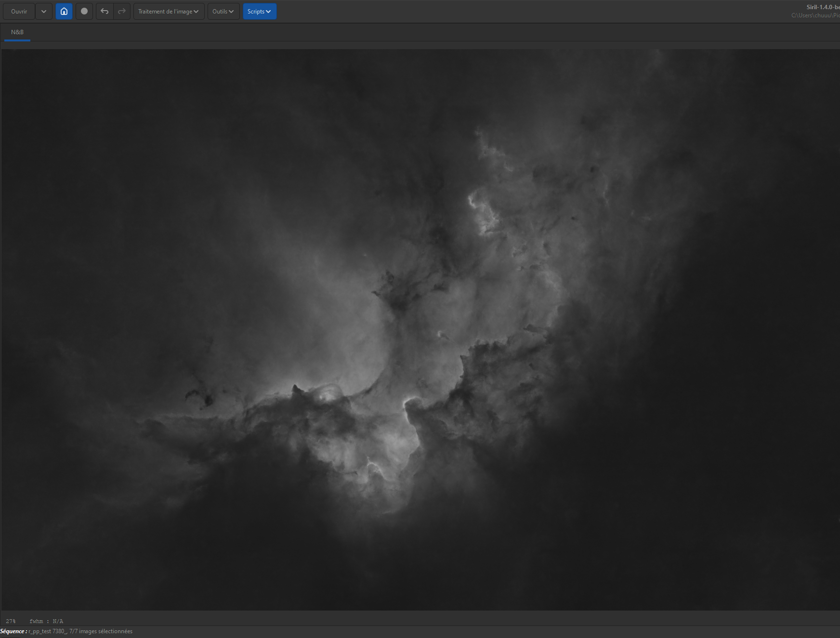Click the Ouvrir button

19,12
